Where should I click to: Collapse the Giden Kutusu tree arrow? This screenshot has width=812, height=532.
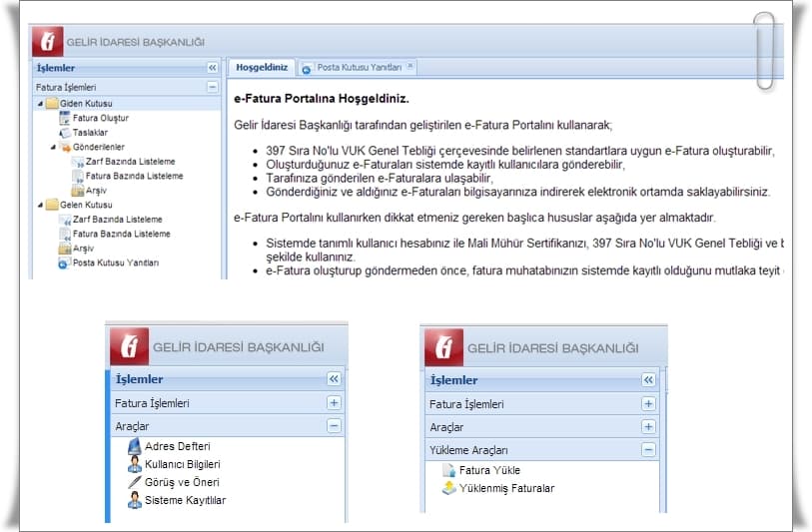40,104
